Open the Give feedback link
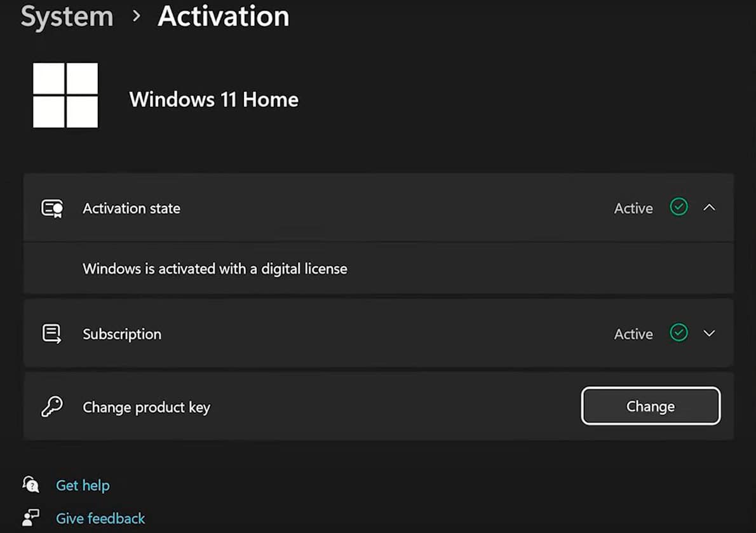Viewport: 756px width, 533px height. [100, 518]
